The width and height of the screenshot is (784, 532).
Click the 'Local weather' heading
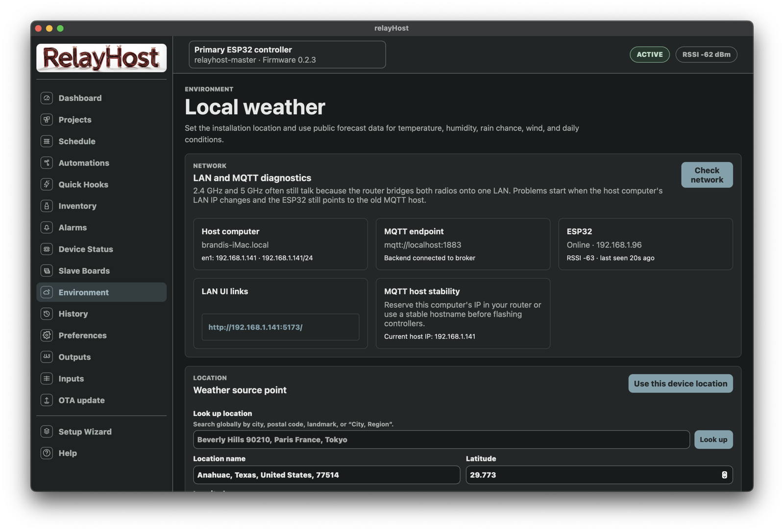[x=255, y=107]
